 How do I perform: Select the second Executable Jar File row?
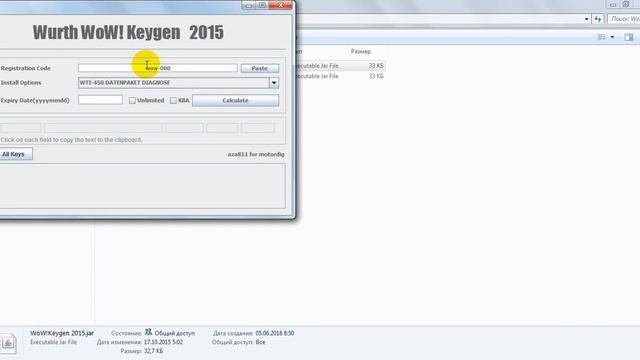340,76
